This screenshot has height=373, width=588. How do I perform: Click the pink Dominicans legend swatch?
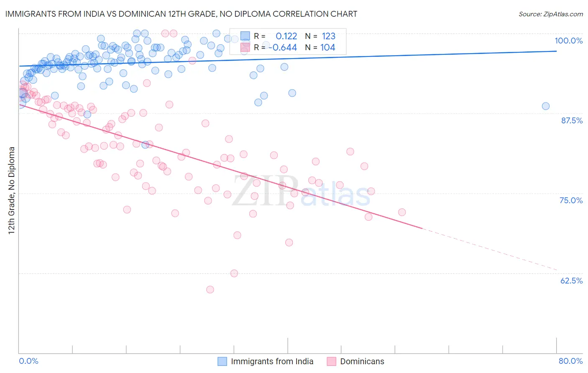(332, 361)
